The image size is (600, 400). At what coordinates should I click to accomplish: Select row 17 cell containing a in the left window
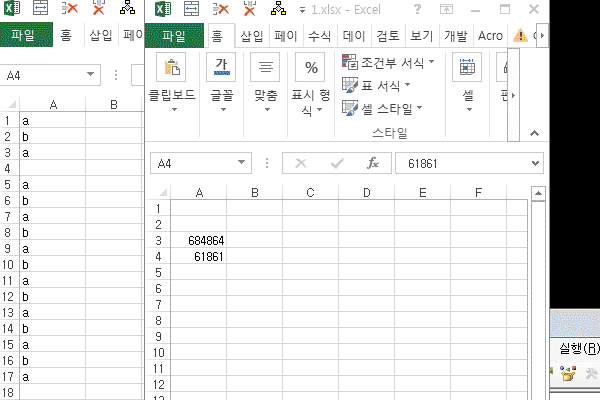(x=52, y=377)
